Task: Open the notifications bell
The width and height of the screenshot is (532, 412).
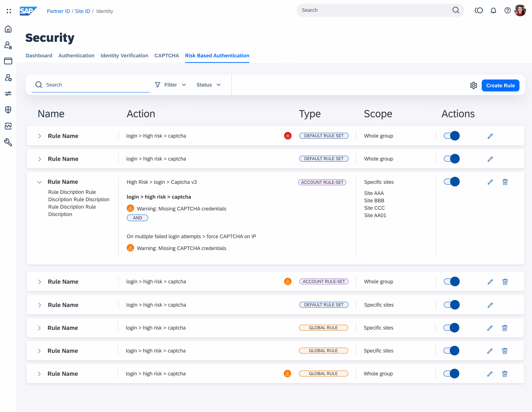Action: (x=493, y=11)
